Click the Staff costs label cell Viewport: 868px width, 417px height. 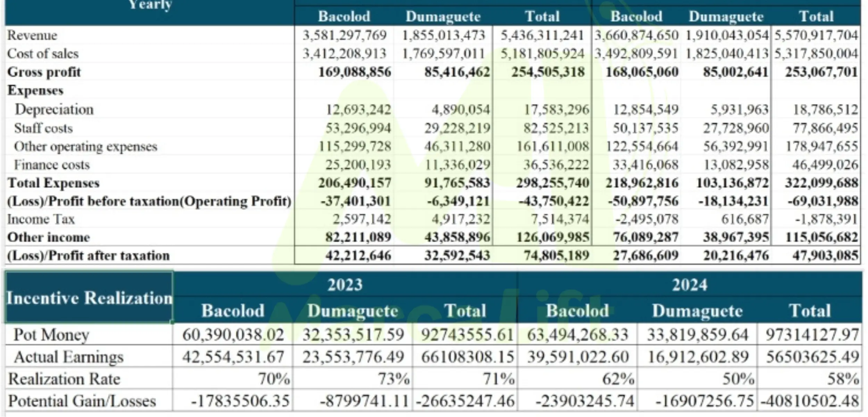(x=43, y=129)
